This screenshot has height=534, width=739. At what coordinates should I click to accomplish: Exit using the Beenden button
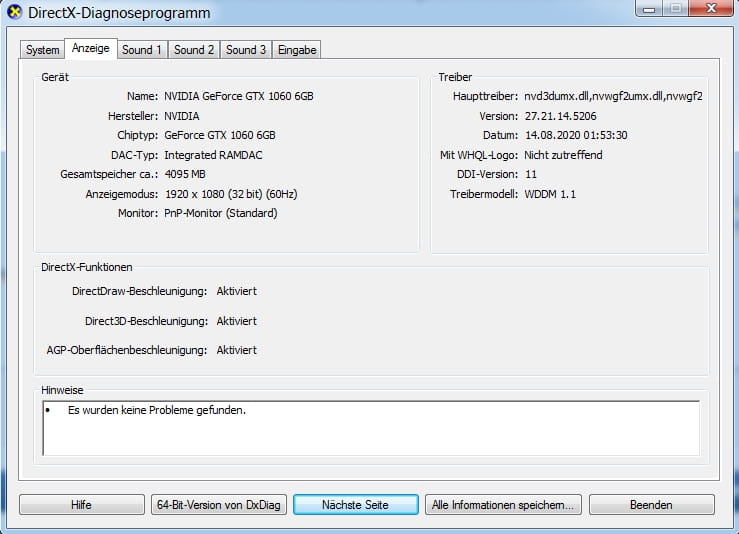pyautogui.click(x=651, y=505)
